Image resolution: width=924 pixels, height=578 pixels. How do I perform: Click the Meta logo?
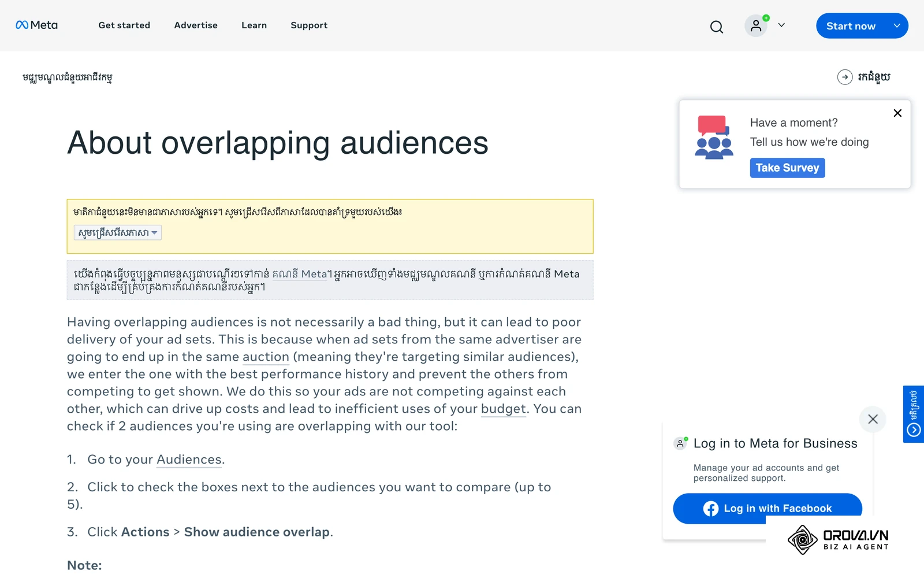coord(36,25)
